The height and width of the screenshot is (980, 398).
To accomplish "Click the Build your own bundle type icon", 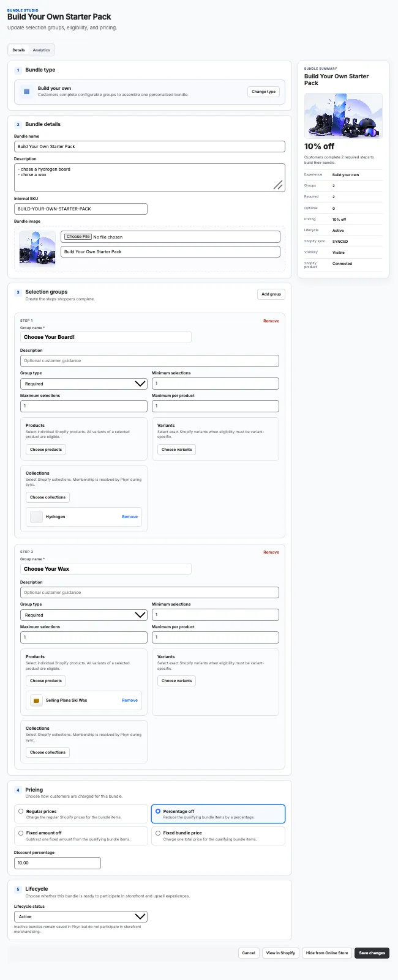I will (x=26, y=92).
